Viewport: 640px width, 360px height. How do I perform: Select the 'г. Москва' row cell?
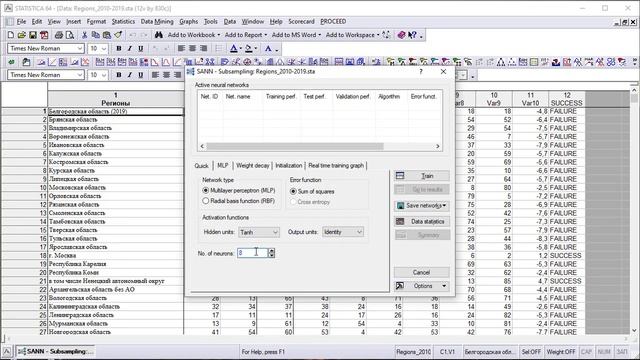[x=116, y=256]
